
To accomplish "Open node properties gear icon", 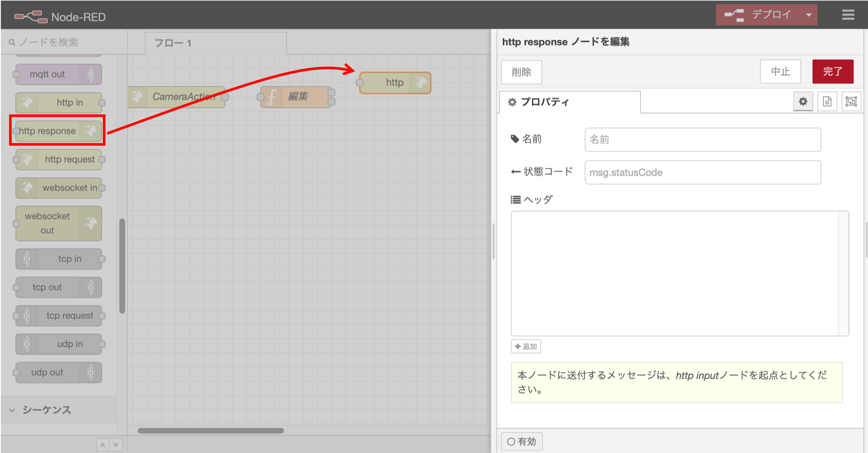I will (803, 101).
